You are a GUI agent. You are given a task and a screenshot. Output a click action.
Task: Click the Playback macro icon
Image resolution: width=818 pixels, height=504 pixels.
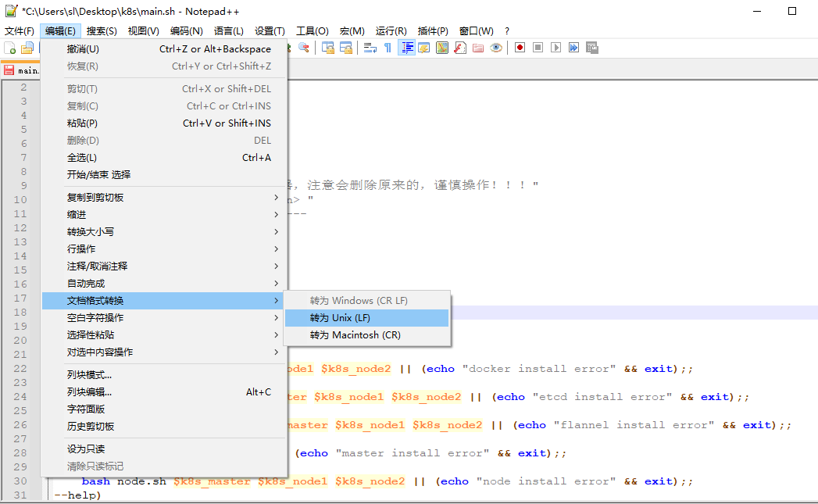[x=555, y=48]
